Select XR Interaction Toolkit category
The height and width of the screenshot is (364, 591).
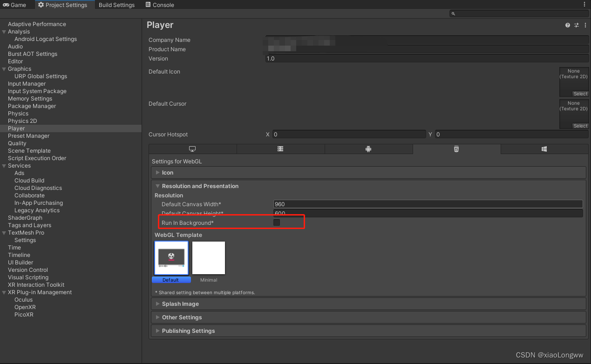coord(36,285)
